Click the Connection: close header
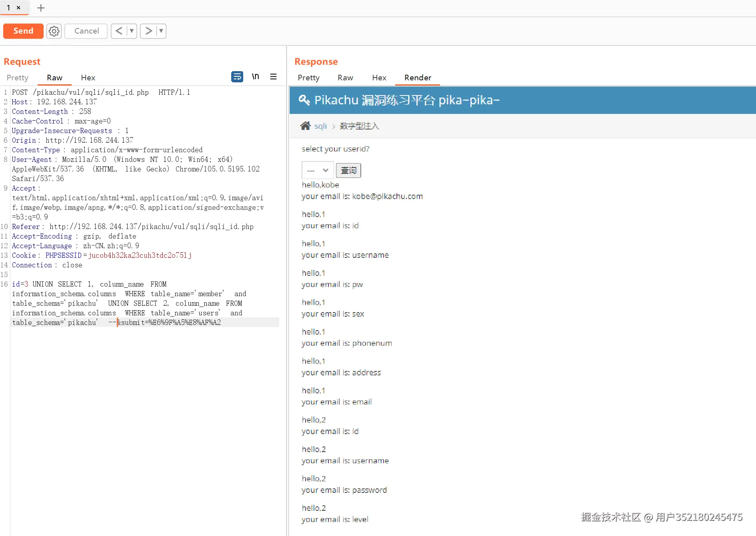Viewport: 756px width, 536px height. [47, 265]
